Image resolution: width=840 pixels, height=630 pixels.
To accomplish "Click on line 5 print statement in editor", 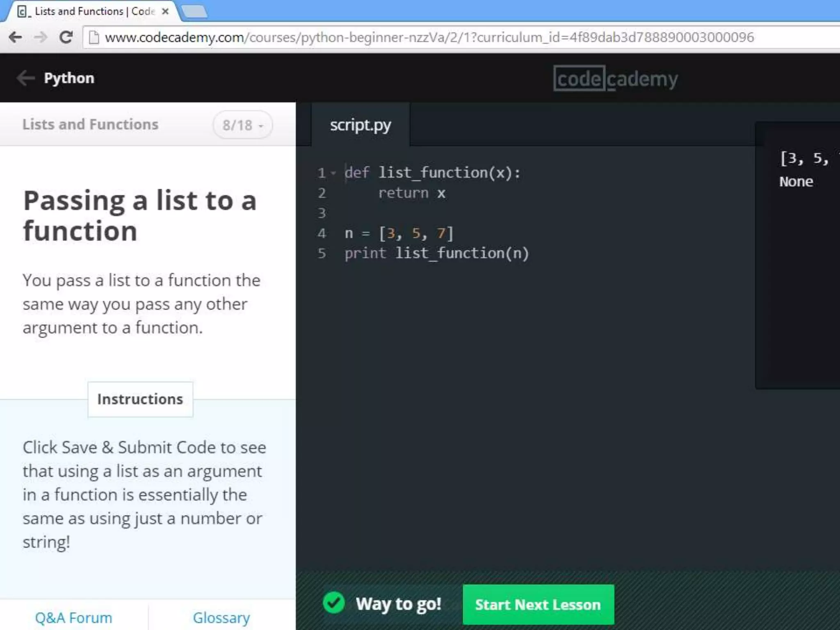I will point(436,253).
